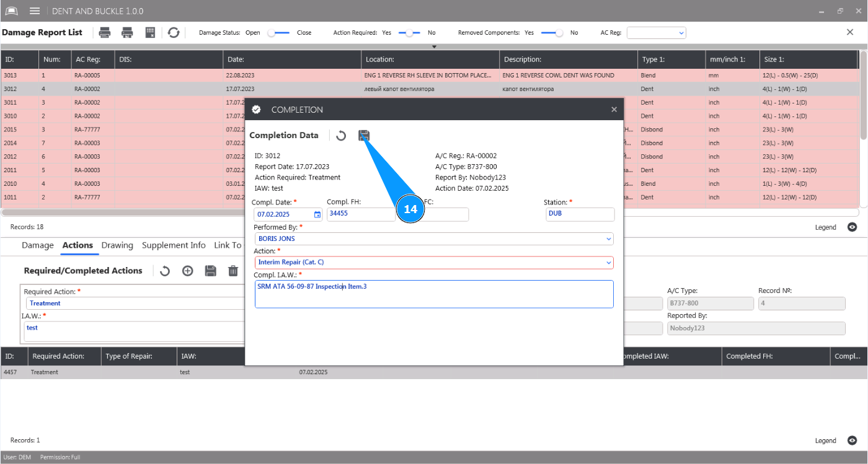Toggle the Legend eye for the damage list

coord(852,227)
